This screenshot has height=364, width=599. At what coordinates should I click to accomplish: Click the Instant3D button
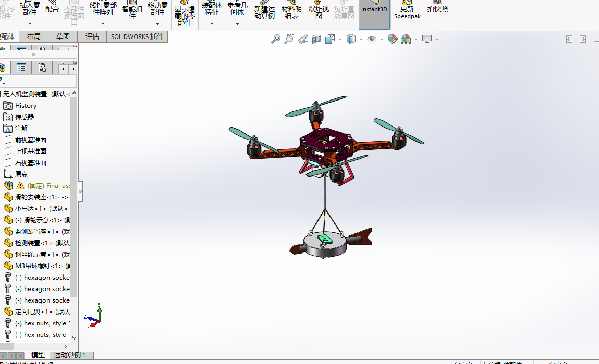374,14
